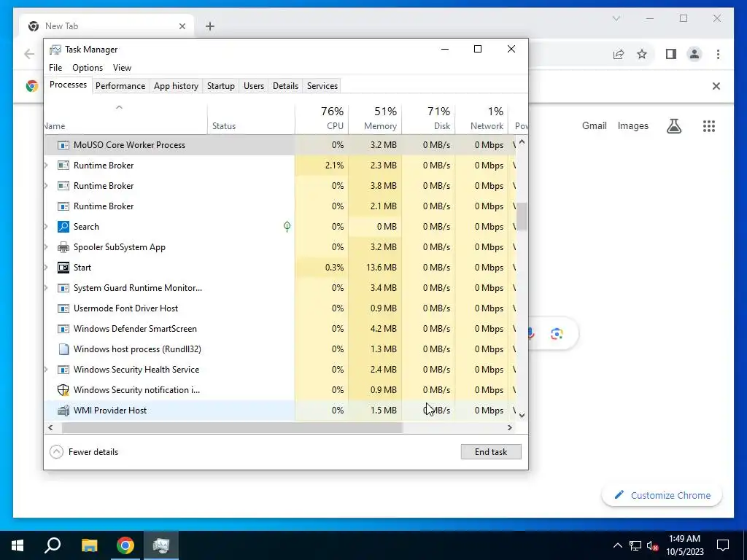The width and height of the screenshot is (747, 560).
Task: Switch to the Startup tab
Action: [x=220, y=86]
